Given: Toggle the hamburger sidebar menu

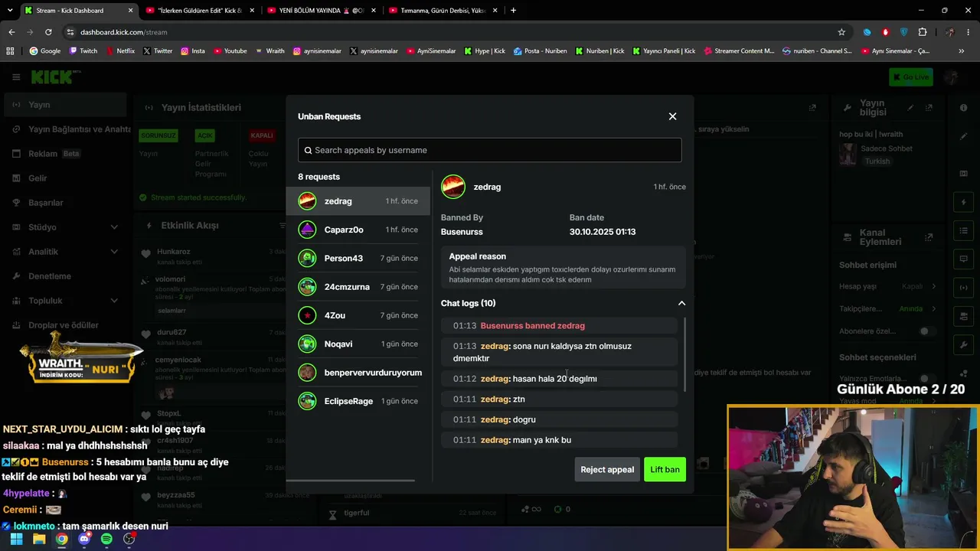Looking at the screenshot, I should [15, 77].
